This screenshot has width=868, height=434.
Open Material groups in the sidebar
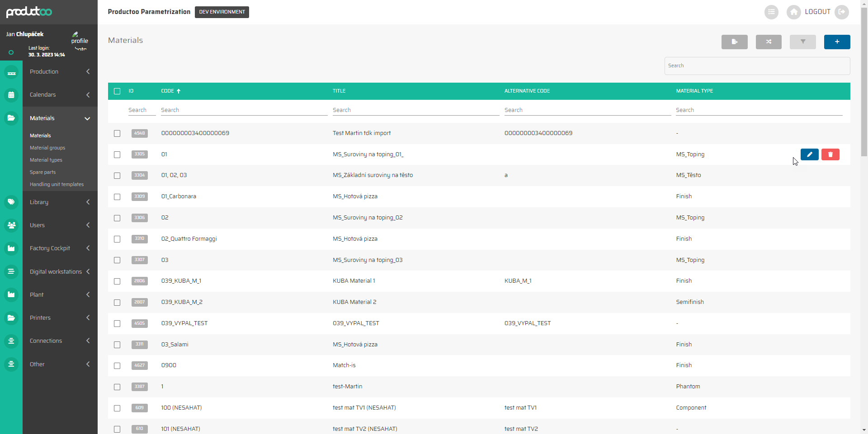point(47,148)
